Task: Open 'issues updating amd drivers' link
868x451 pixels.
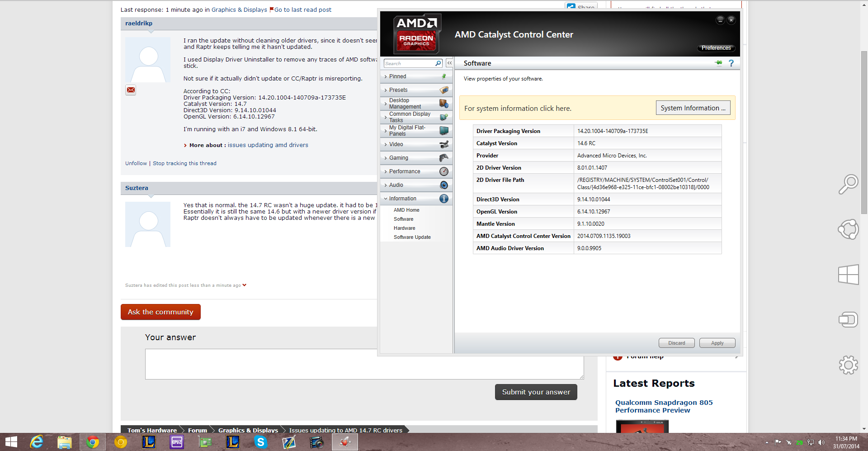Action: click(268, 145)
